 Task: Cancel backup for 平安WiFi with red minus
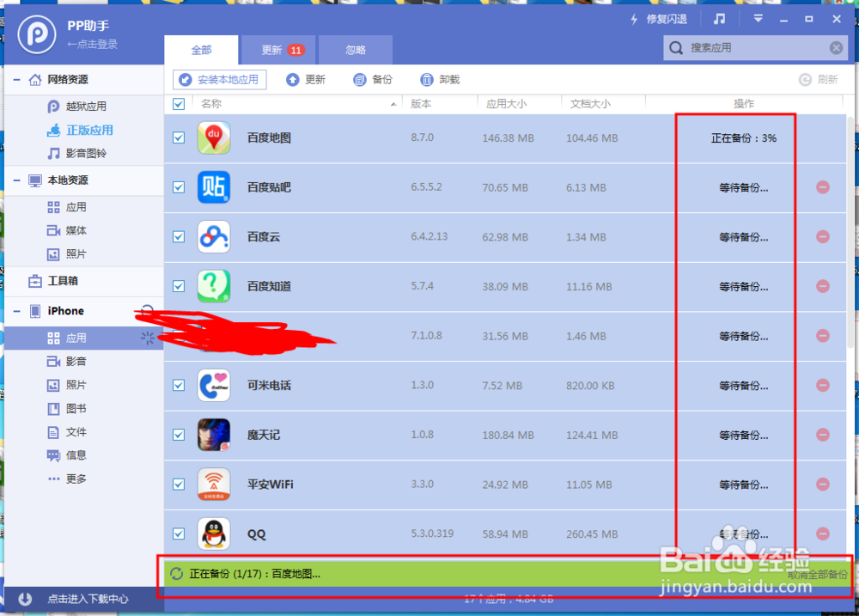(822, 484)
